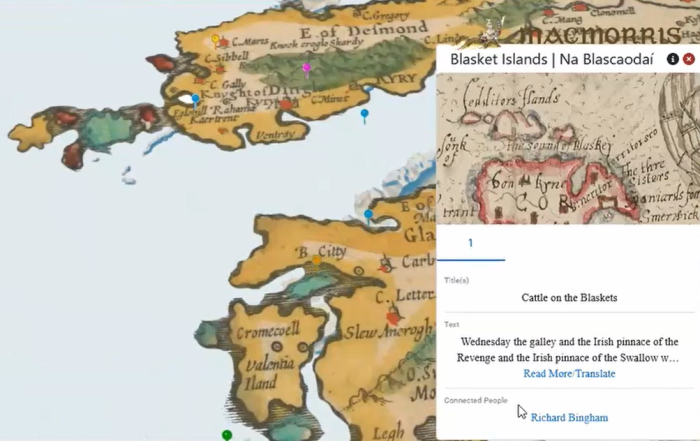Select the orange pin at B City
Screen dimensions: 700x441
pyautogui.click(x=317, y=262)
